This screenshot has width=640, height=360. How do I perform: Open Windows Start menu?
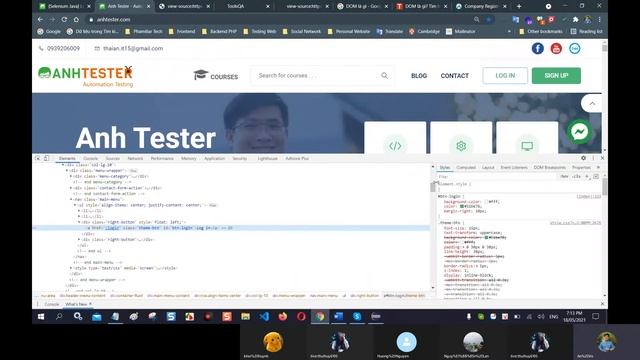pyautogui.click(x=41, y=316)
